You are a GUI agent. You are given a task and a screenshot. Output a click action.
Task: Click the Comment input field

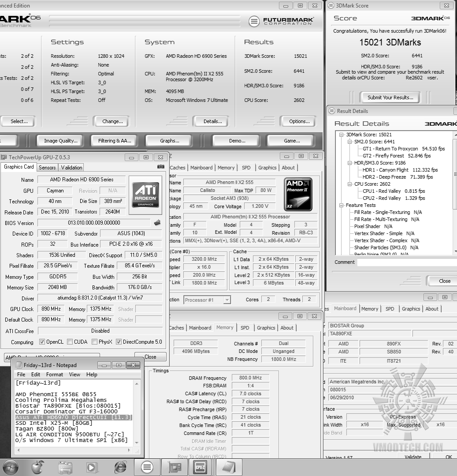point(407,262)
